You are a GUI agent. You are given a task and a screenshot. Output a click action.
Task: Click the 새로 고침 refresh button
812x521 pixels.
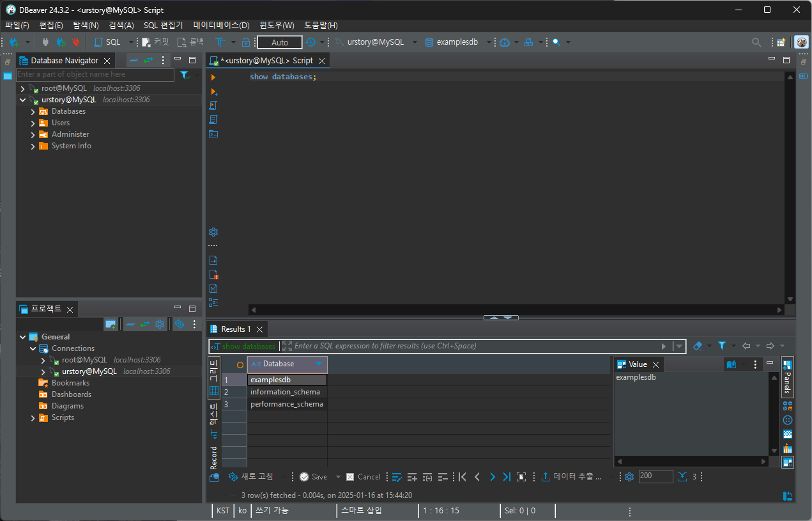tap(250, 477)
